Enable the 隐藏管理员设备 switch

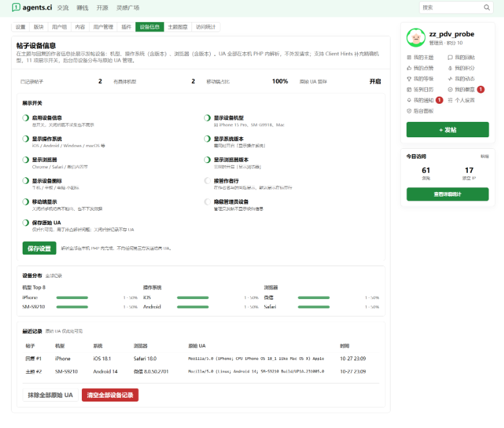[x=208, y=202]
